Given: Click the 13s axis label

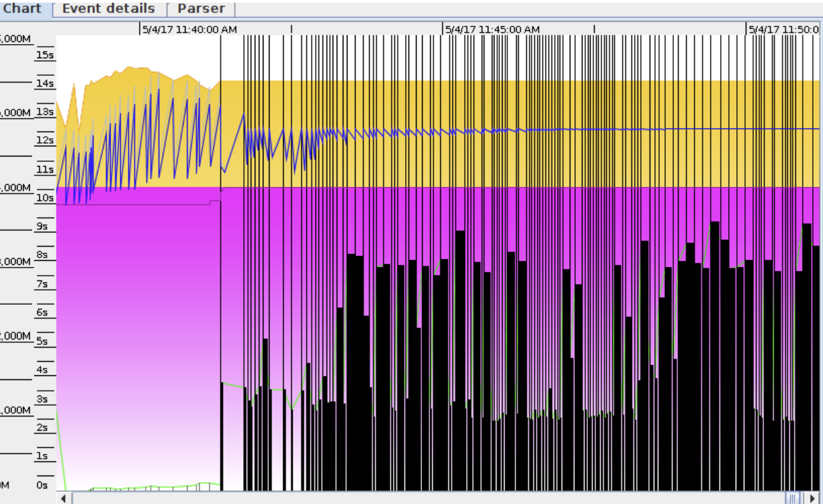Looking at the screenshot, I should point(45,112).
